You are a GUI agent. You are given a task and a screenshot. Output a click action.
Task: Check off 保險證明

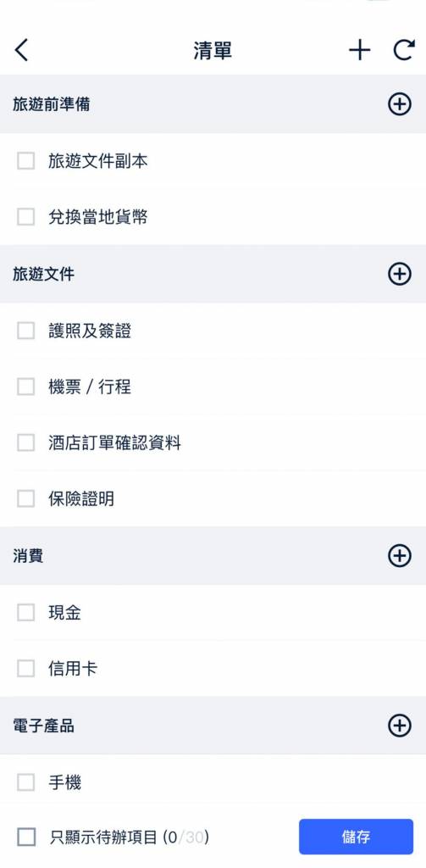click(26, 498)
